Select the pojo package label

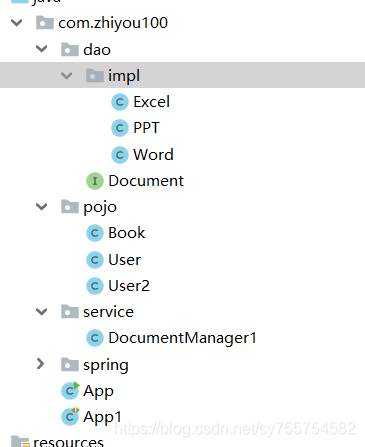100,208
